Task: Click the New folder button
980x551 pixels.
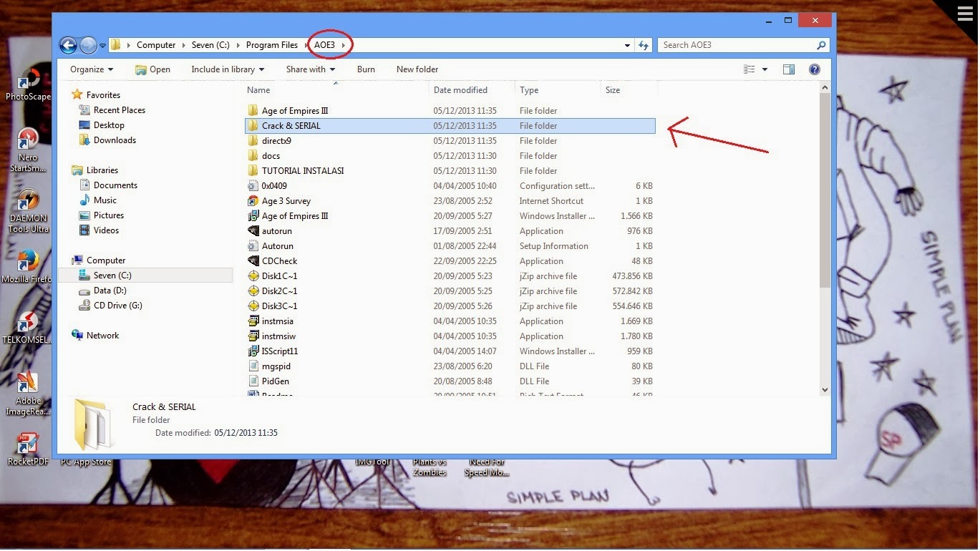Action: pos(417,69)
